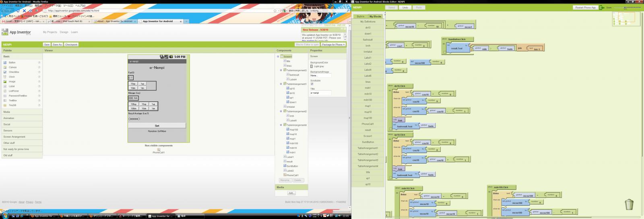This screenshot has height=219, width=644.
Task: Click the trash can icon in Blocks Editor
Action: [629, 205]
